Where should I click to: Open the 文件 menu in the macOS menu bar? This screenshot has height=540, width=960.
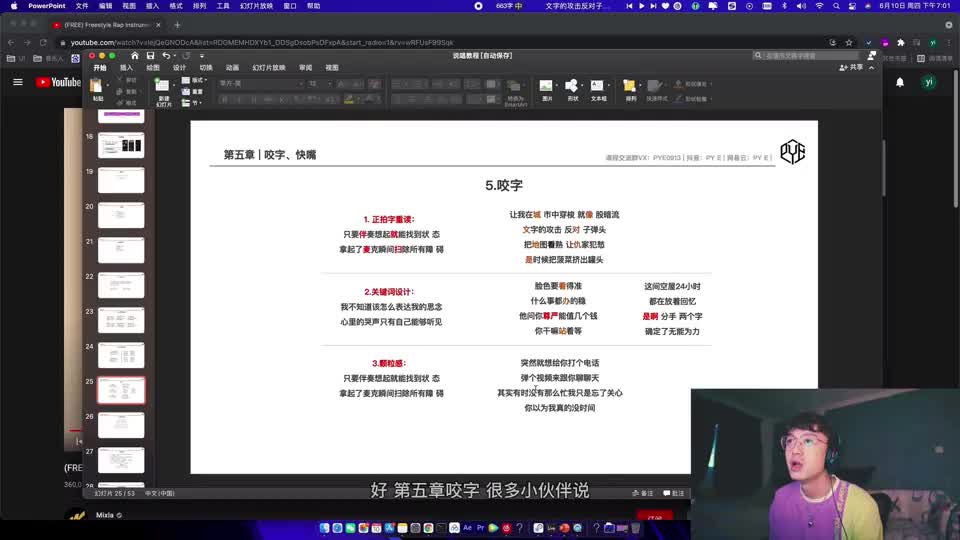pos(81,6)
